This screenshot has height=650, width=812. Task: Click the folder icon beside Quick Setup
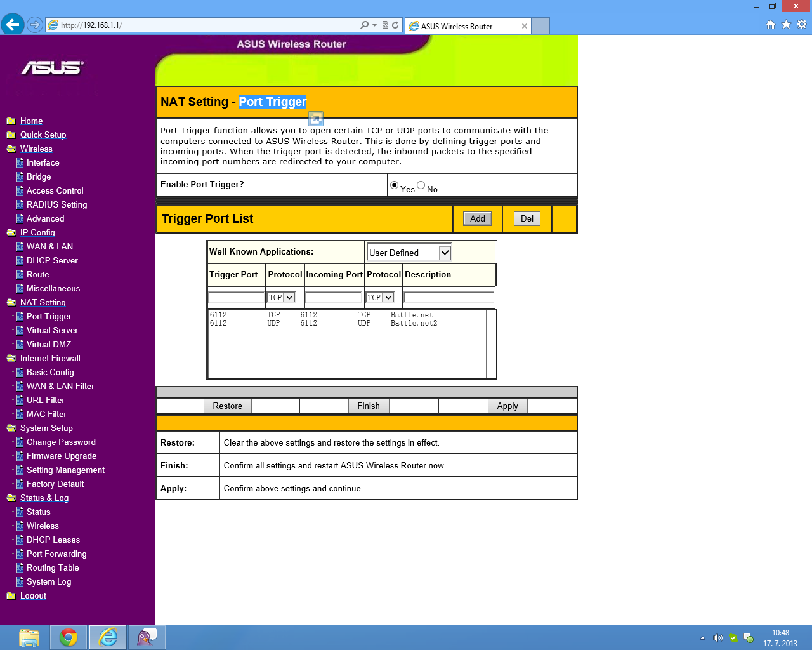pos(11,135)
